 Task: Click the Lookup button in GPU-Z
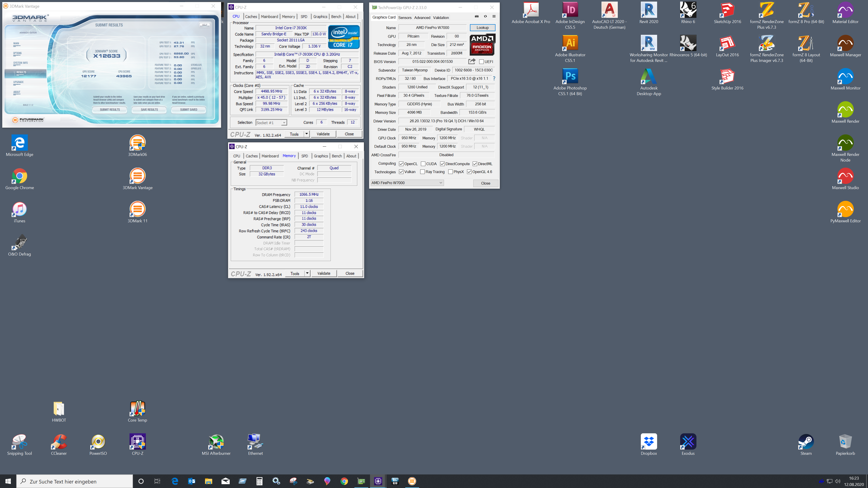pyautogui.click(x=483, y=28)
